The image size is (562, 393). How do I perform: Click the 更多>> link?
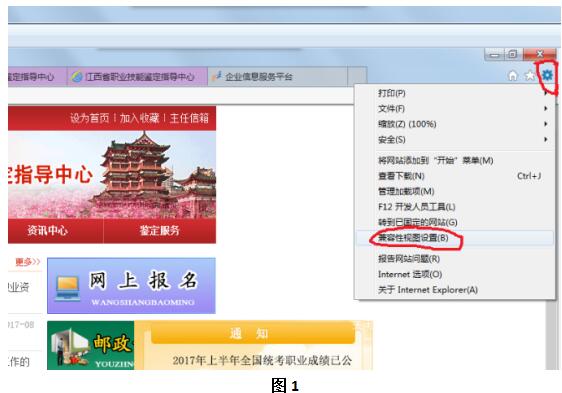point(28,262)
